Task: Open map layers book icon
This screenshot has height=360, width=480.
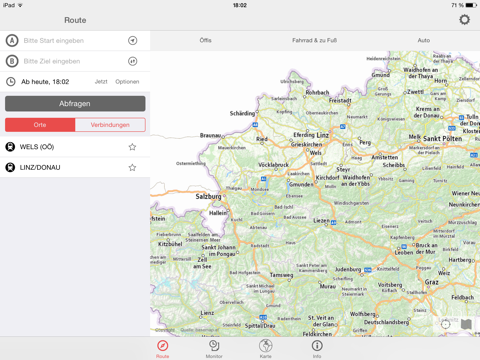Action: click(466, 324)
